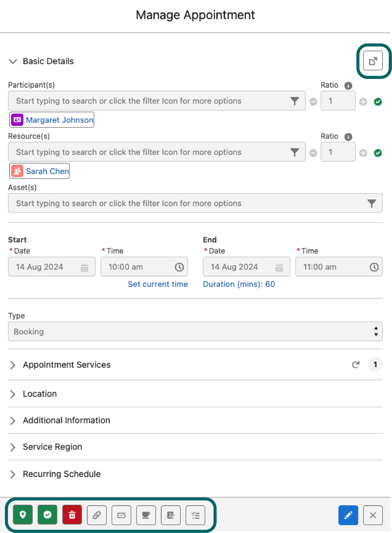Open the Margaret Johnson participant link
Image resolution: width=392 pixels, height=533 pixels.
pyautogui.click(x=59, y=120)
